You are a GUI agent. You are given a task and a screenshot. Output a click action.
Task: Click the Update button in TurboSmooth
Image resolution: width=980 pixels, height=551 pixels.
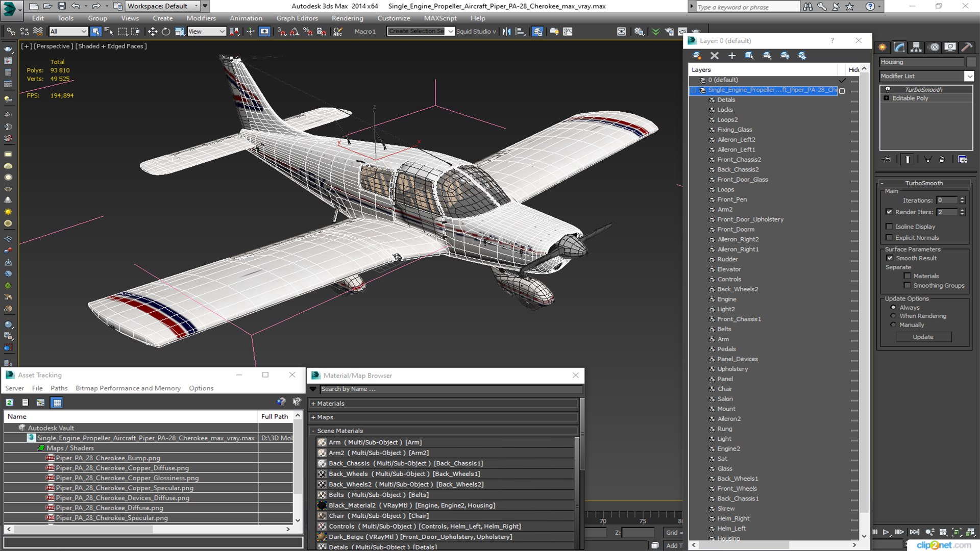(923, 337)
